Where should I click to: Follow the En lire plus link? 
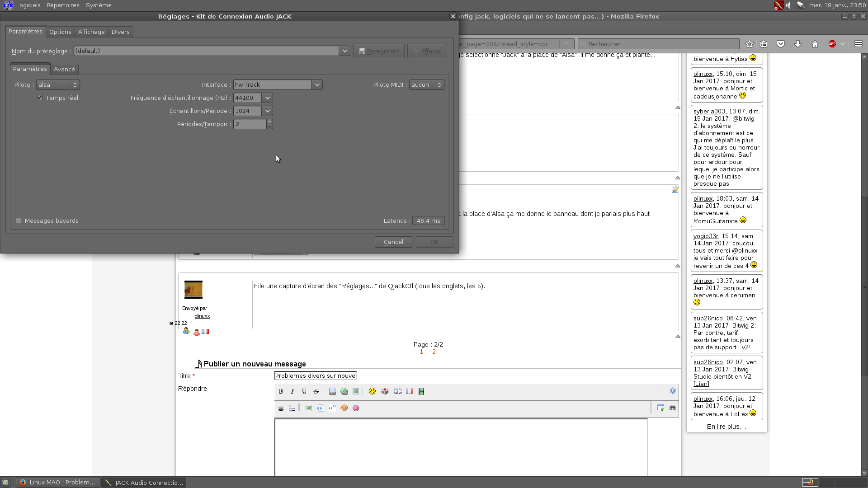coord(726,427)
